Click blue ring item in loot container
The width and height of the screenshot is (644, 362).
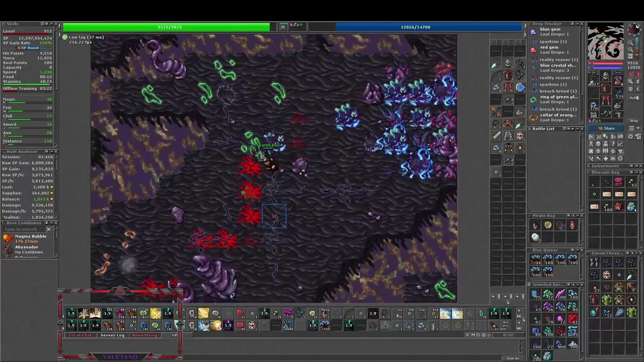tap(520, 87)
